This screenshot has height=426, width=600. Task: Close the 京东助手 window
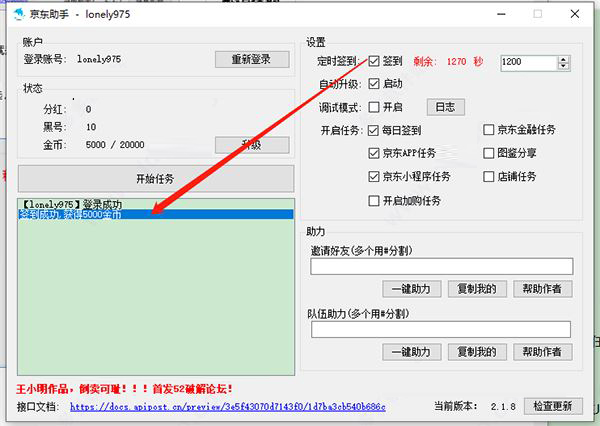point(575,14)
